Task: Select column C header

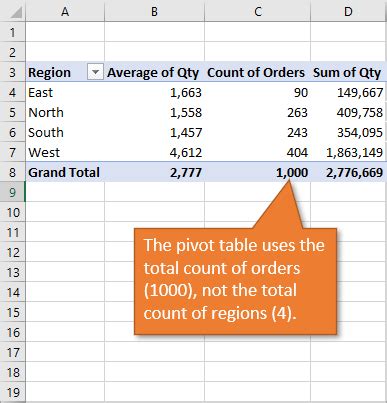Action: (x=258, y=12)
